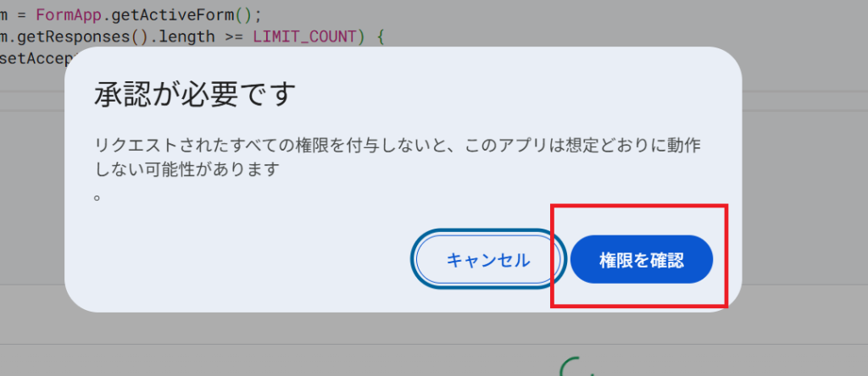Click the dialog title 承認が必要です
The image size is (868, 376).
click(x=196, y=95)
